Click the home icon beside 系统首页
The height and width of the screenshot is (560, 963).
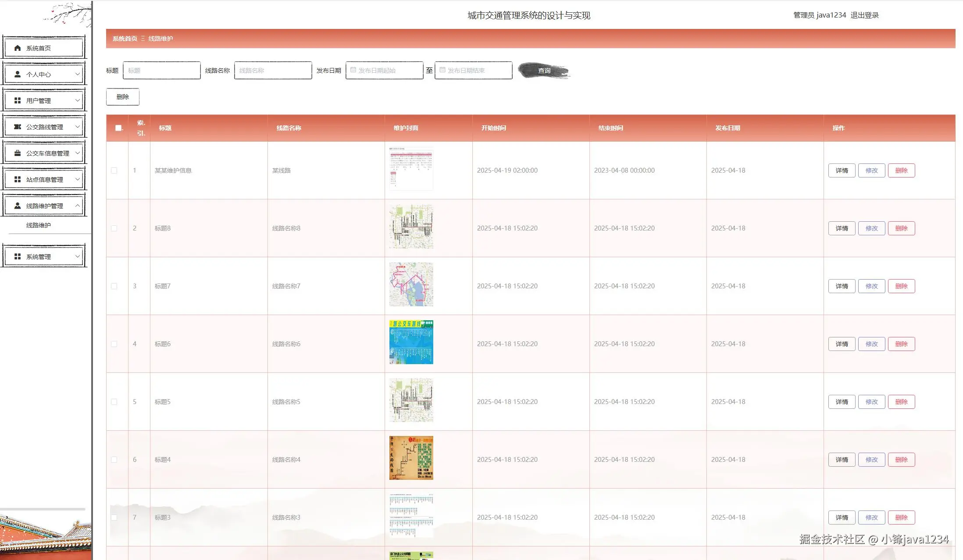click(18, 48)
